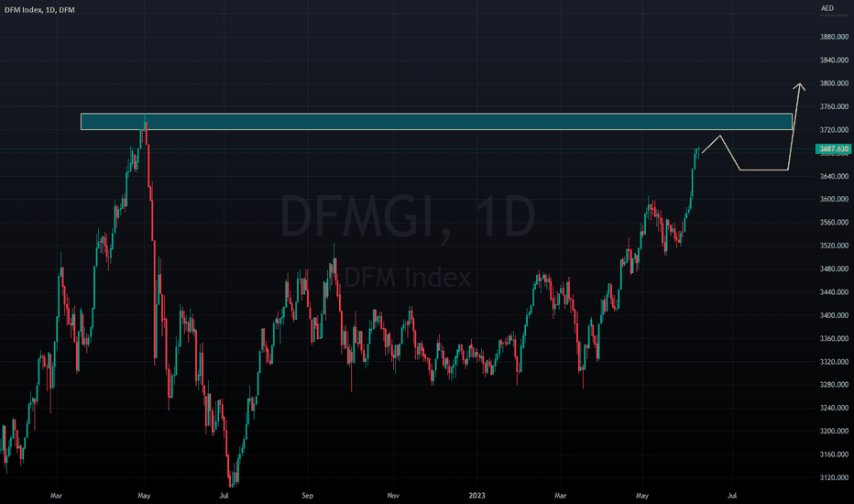Click the 3480.000 price axis label
The height and width of the screenshot is (504, 854).
coord(834,269)
